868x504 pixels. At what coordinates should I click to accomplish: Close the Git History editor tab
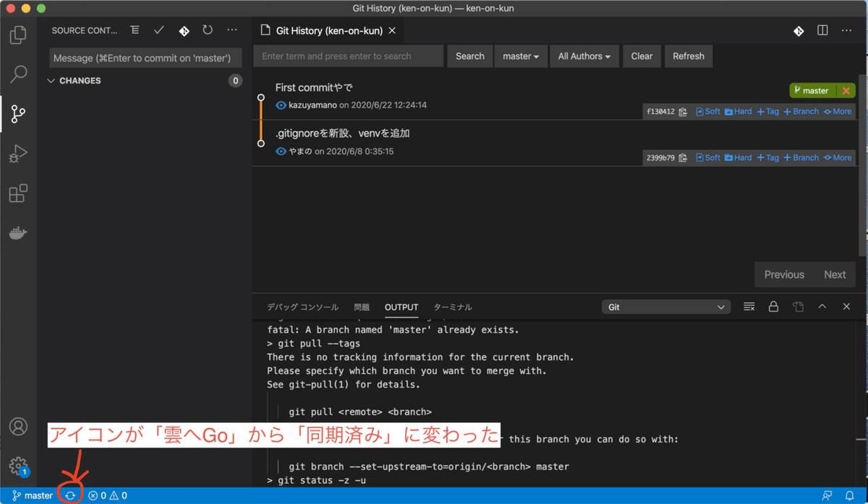pos(392,31)
